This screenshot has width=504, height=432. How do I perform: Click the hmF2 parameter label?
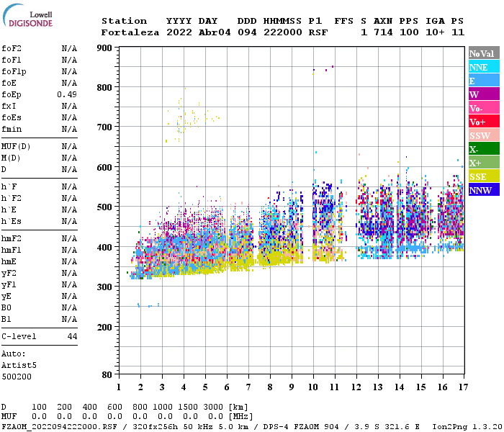(12, 239)
